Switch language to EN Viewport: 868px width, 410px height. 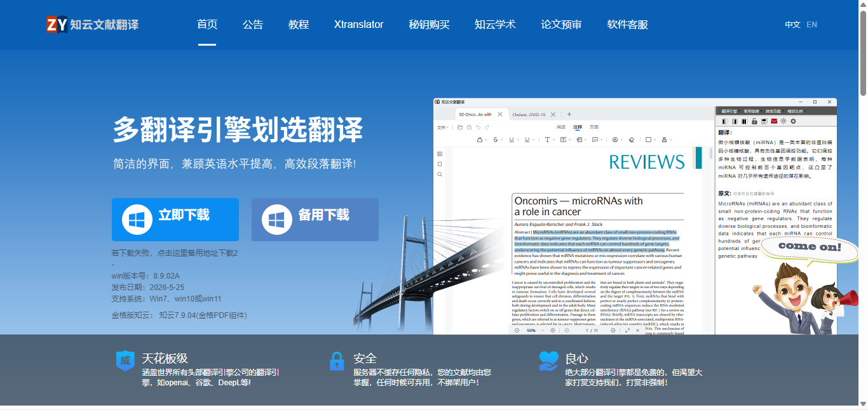point(812,25)
